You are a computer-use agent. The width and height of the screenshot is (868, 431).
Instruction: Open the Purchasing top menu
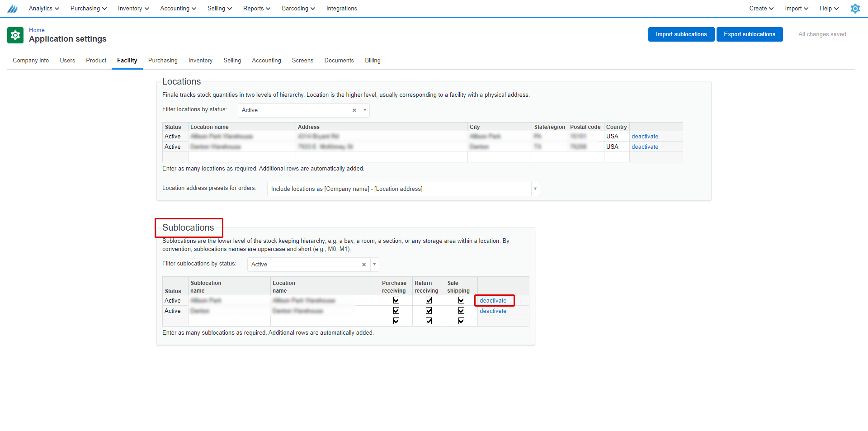coord(89,9)
